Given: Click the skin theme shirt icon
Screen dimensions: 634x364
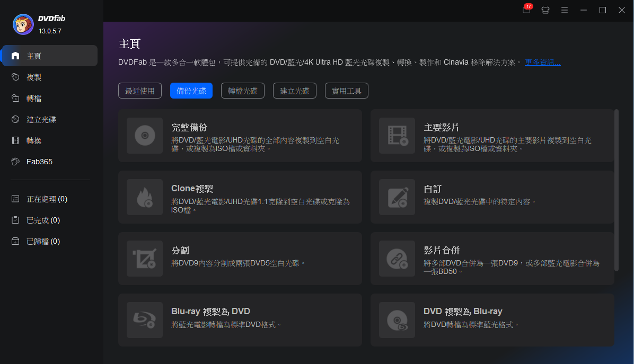Looking at the screenshot, I should [545, 10].
